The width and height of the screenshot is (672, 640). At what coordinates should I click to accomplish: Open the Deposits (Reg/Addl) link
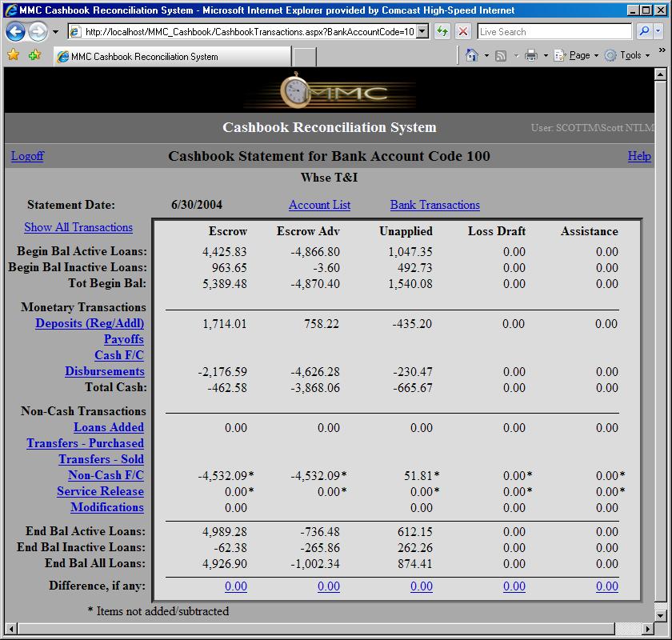click(90, 323)
